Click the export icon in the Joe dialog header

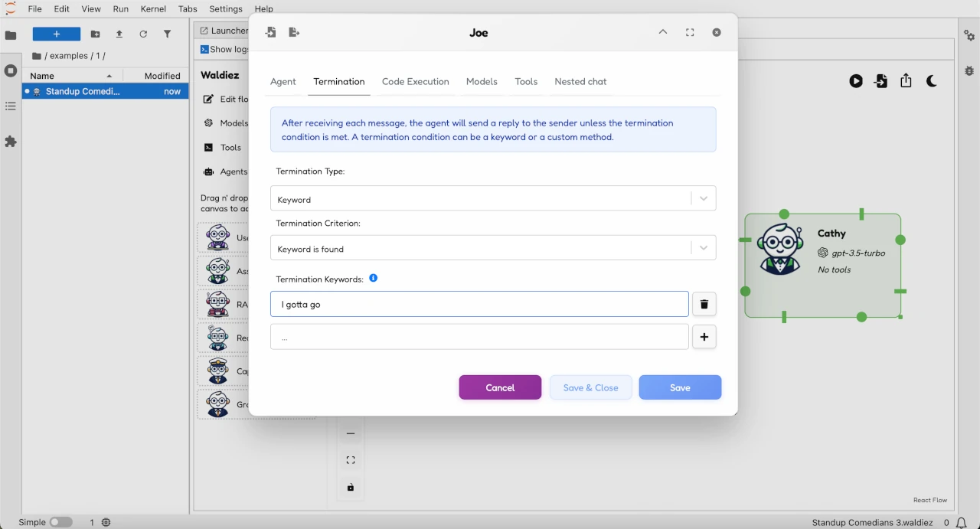[294, 32]
